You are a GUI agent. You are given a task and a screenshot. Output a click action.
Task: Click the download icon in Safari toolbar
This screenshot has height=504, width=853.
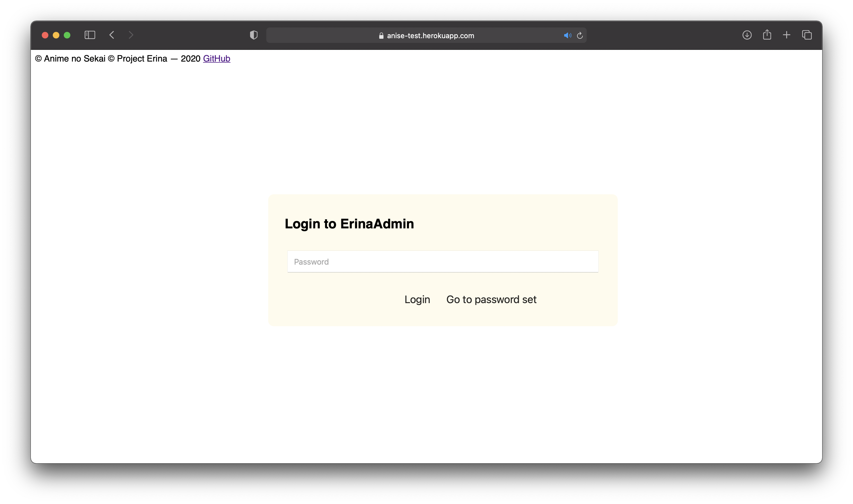click(746, 35)
